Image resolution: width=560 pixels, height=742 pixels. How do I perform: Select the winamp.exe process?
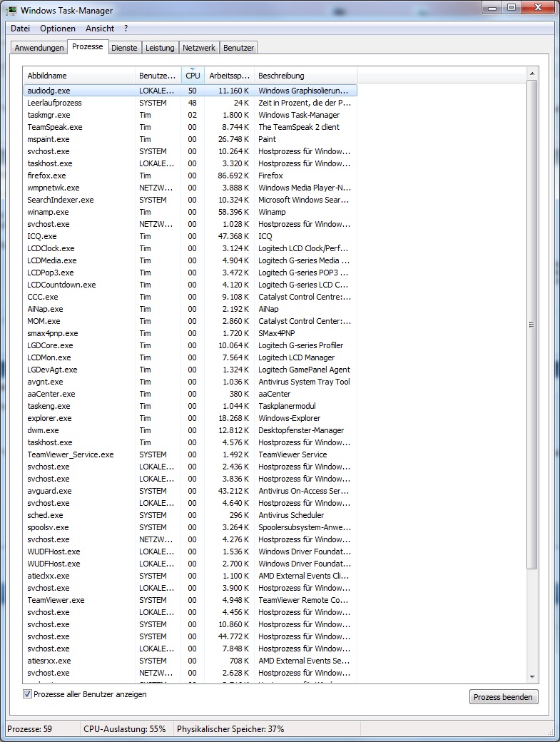190,212
